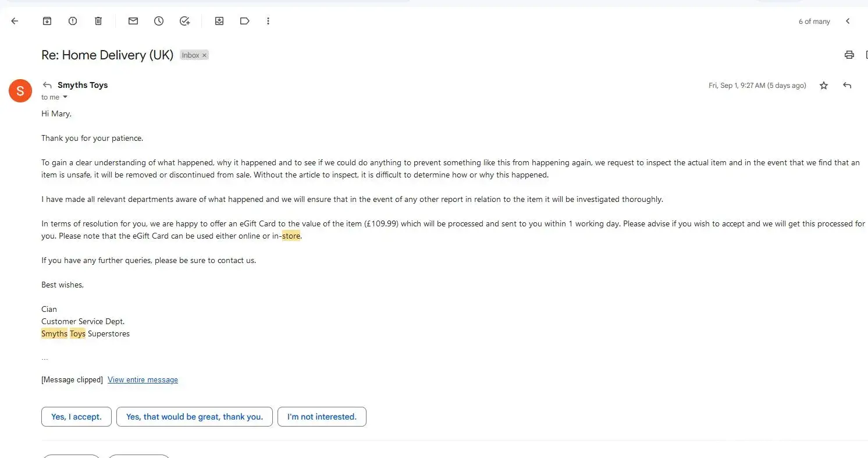Star the Smyths Toys message
Screen dimensions: 868x458
(x=824, y=86)
